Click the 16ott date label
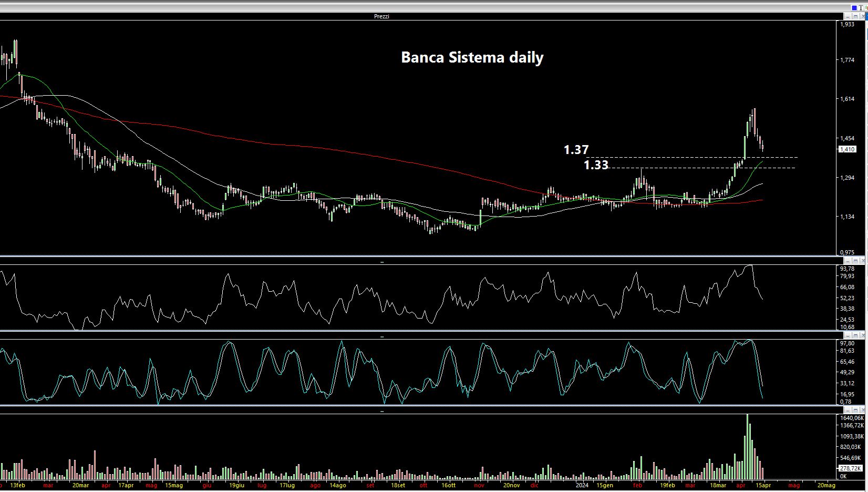Image resolution: width=868 pixels, height=492 pixels. point(448,485)
